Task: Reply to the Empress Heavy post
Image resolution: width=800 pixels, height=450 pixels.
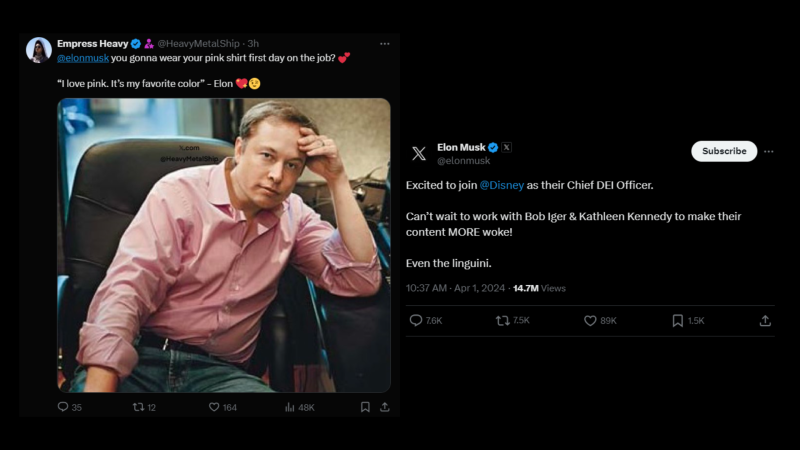Action: [x=63, y=407]
